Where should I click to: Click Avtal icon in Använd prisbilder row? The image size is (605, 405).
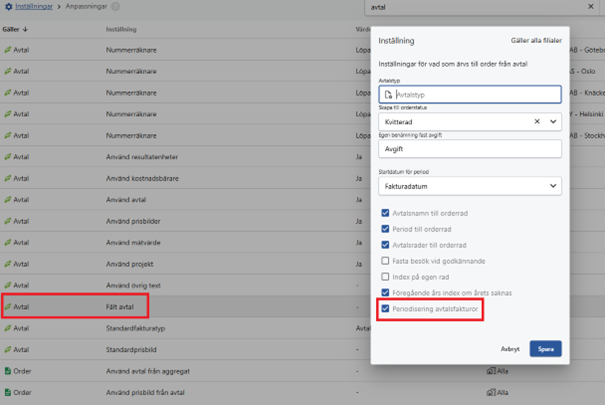coord(8,221)
